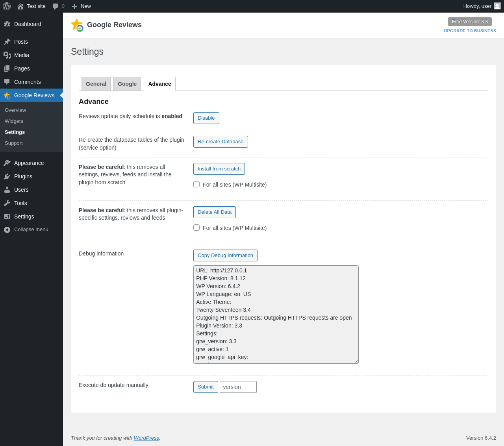Viewport: 504px width, 446px height.
Task: Focus the version input field
Action: [238, 387]
